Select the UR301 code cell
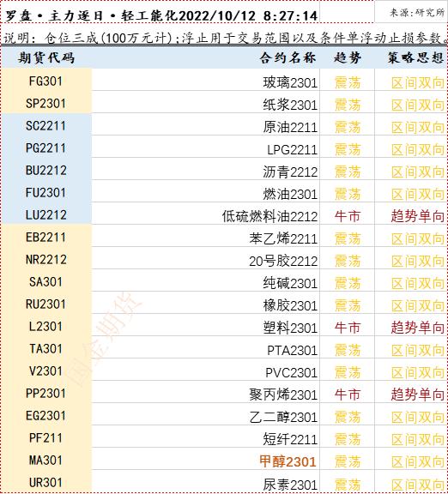Viewport: 448px width, 494px height. click(46, 481)
